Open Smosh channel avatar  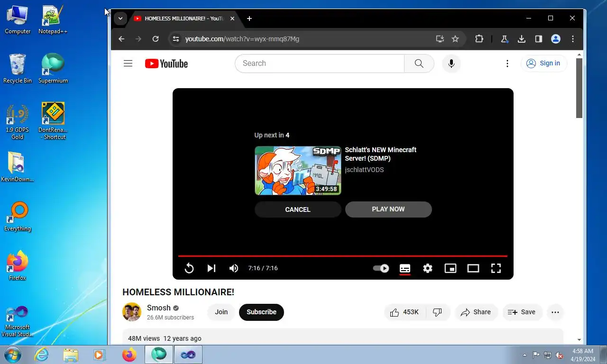point(132,312)
